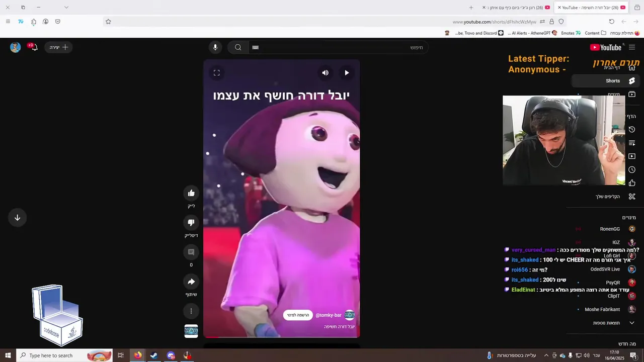Image resolution: width=644 pixels, height=362 pixels.
Task: Save page to Pocket
Action: 58,22
